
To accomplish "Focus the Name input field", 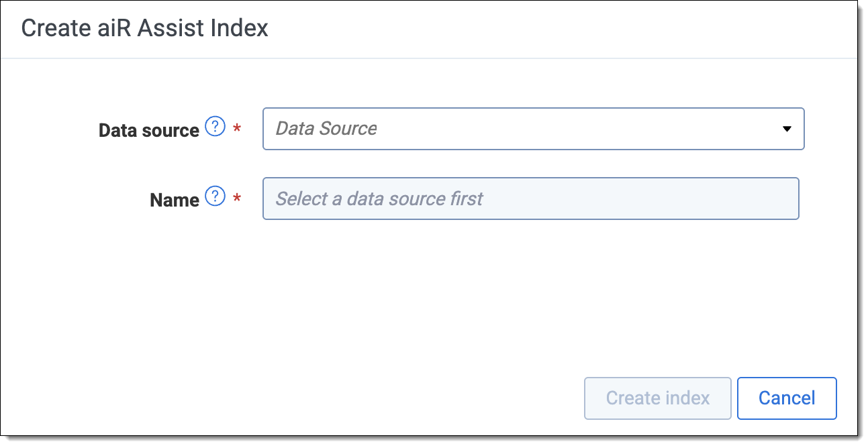I will click(x=531, y=199).
